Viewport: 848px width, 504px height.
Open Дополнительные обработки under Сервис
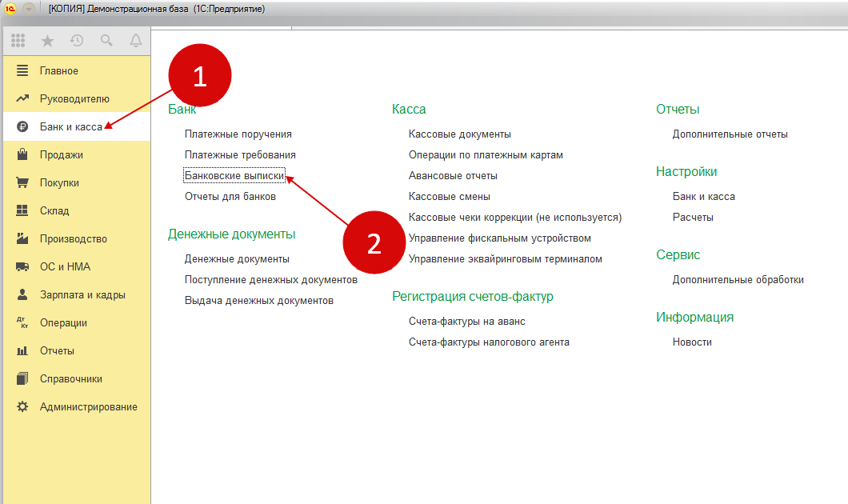pyautogui.click(x=738, y=280)
